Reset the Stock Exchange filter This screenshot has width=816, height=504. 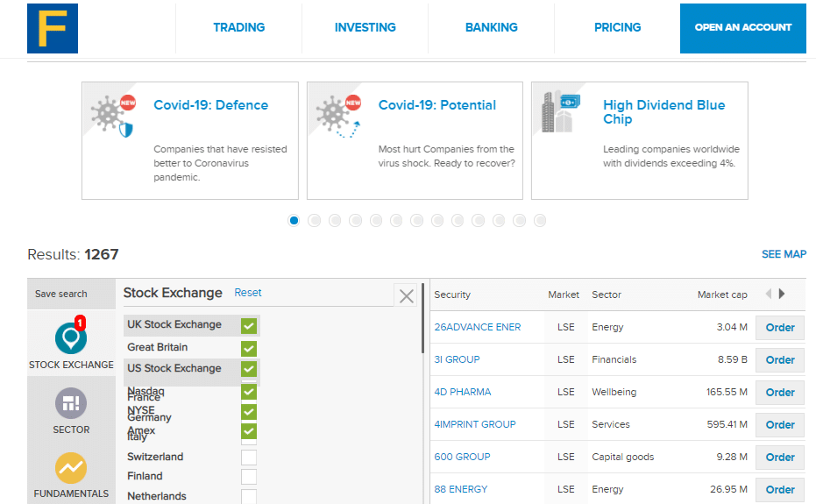point(248,293)
